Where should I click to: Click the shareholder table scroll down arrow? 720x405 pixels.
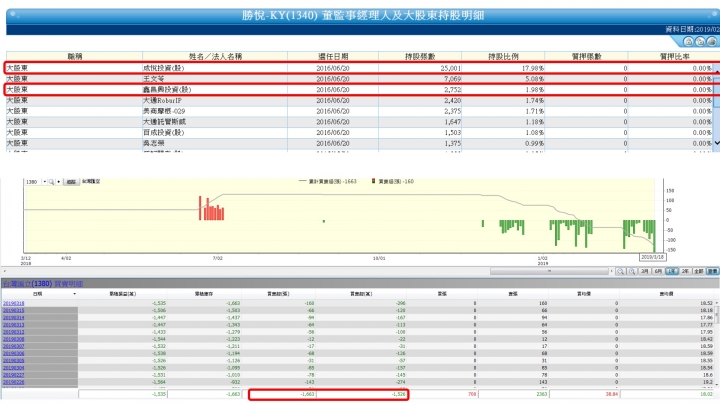tap(716, 143)
